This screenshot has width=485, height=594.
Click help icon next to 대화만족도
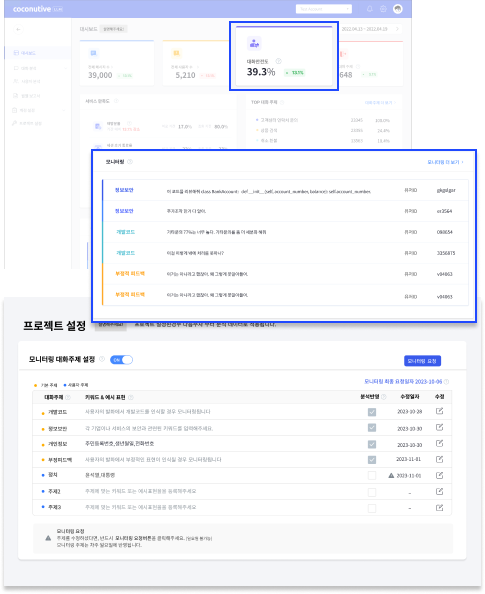(278, 61)
